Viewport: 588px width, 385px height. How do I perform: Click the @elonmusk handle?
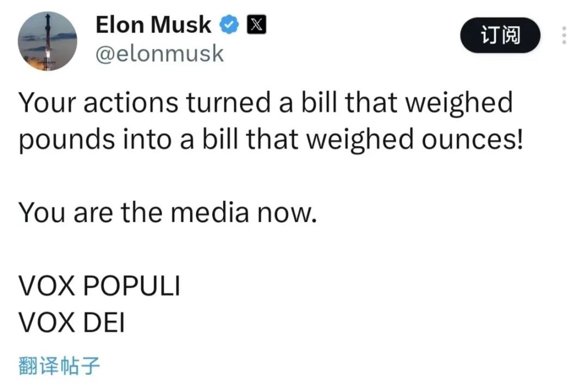pos(159,54)
